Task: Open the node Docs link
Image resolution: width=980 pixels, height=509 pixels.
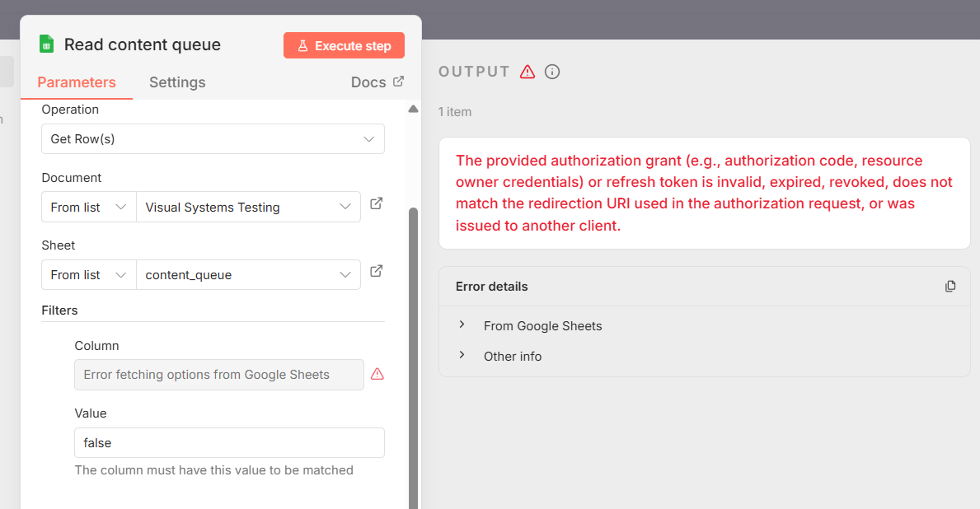Action: 368,82
